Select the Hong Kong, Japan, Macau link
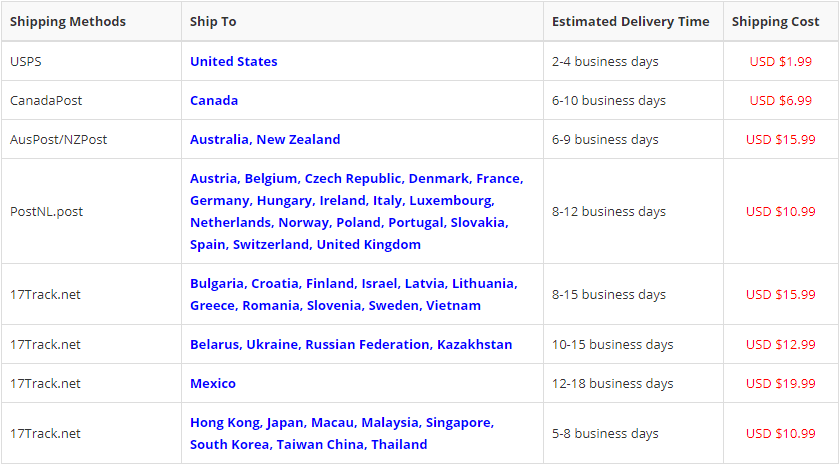840x465 pixels. point(342,433)
